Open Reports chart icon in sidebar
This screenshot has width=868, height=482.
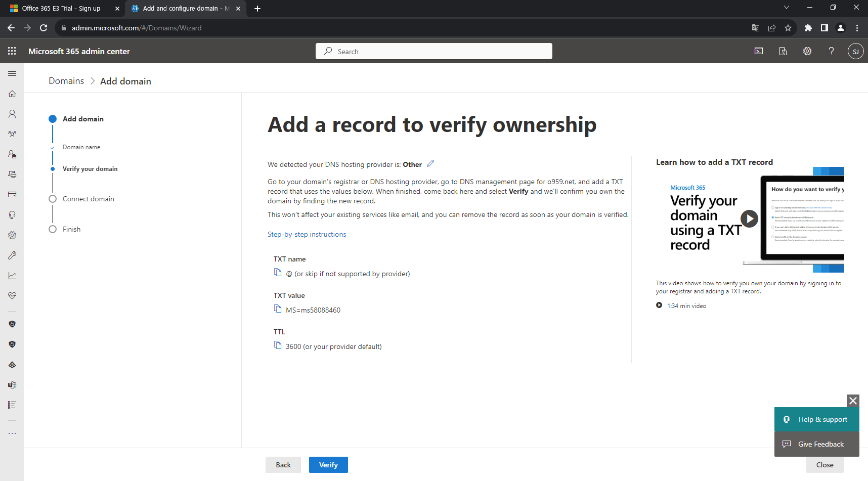[12, 276]
